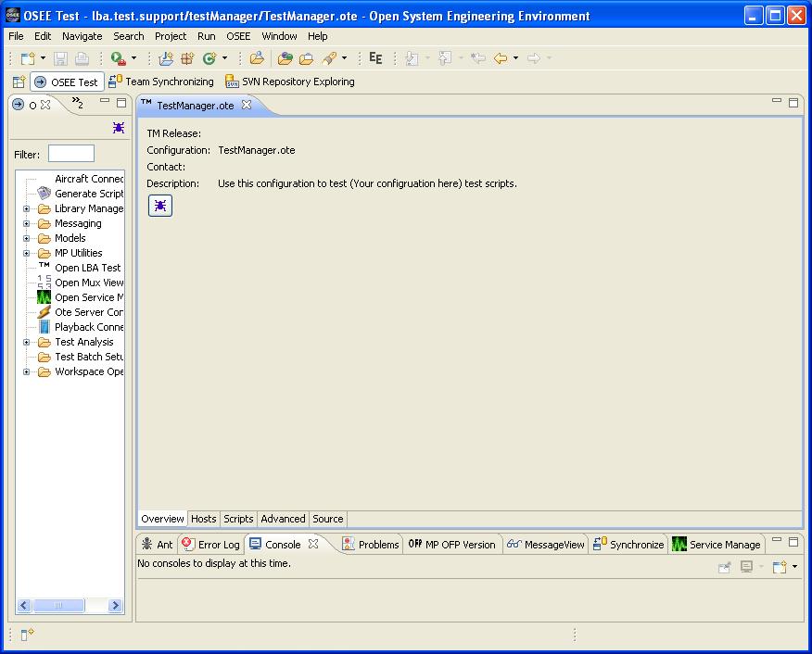
Task: Show hidden views via the »2 chevron
Action: pyautogui.click(x=78, y=104)
